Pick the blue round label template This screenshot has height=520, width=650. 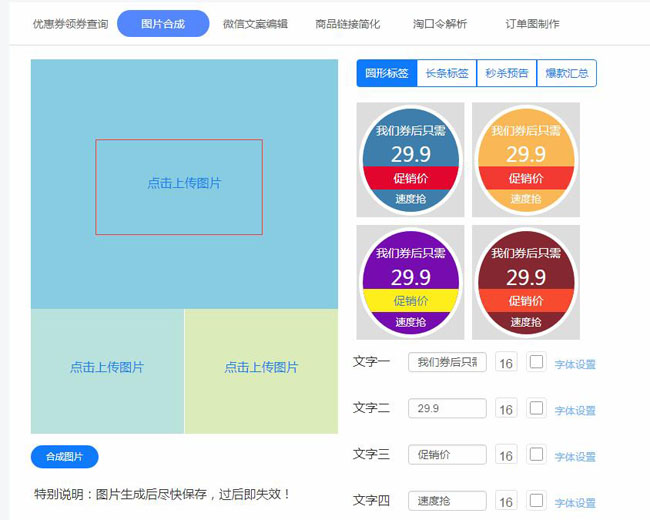[410, 160]
